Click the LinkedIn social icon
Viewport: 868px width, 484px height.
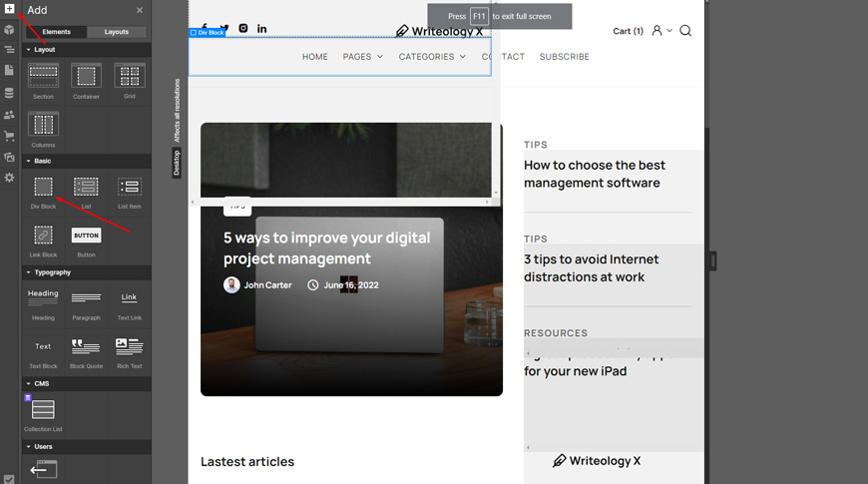pyautogui.click(x=261, y=28)
